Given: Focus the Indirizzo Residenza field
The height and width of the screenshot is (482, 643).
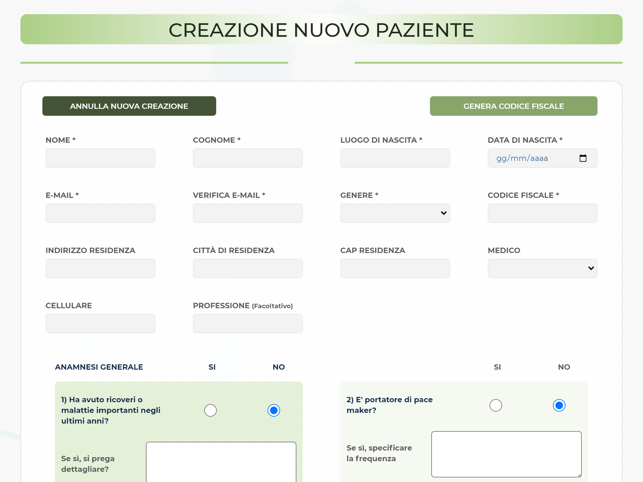Looking at the screenshot, I should (x=100, y=268).
